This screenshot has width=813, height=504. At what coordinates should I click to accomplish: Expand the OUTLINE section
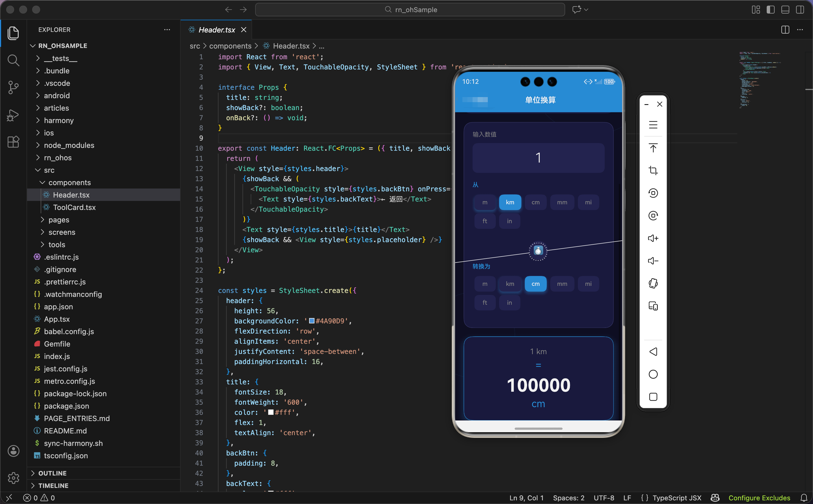pos(52,473)
